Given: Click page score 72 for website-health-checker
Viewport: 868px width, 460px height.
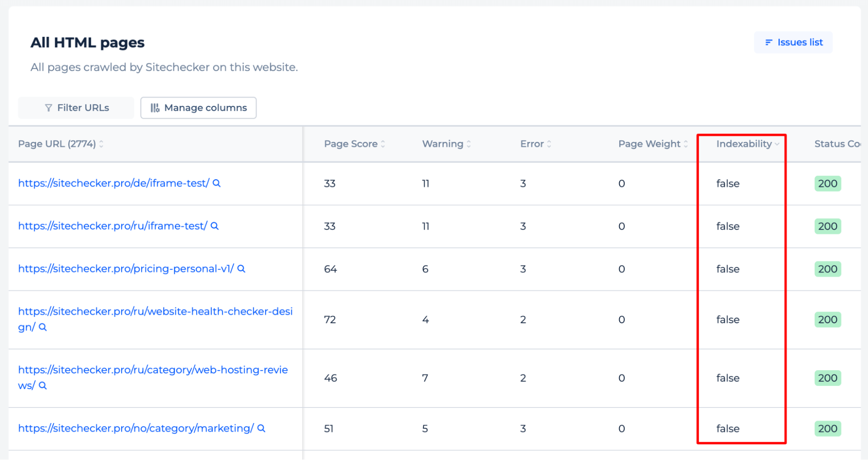Looking at the screenshot, I should pos(330,320).
